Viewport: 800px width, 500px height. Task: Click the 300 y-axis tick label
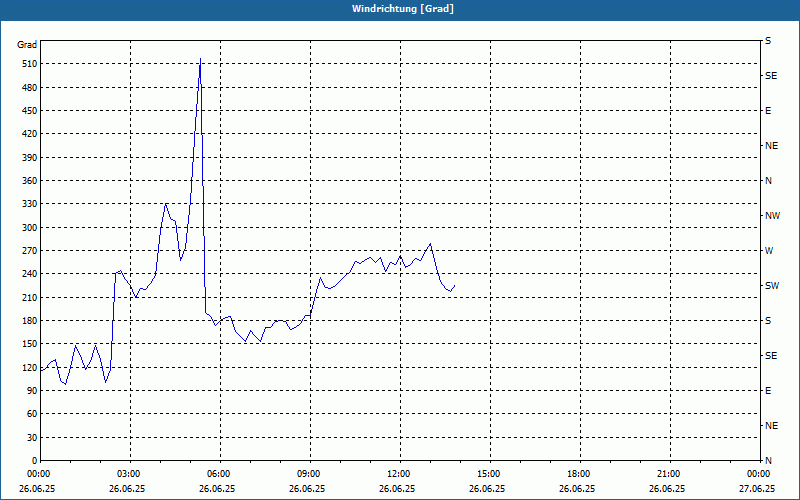(x=30, y=228)
